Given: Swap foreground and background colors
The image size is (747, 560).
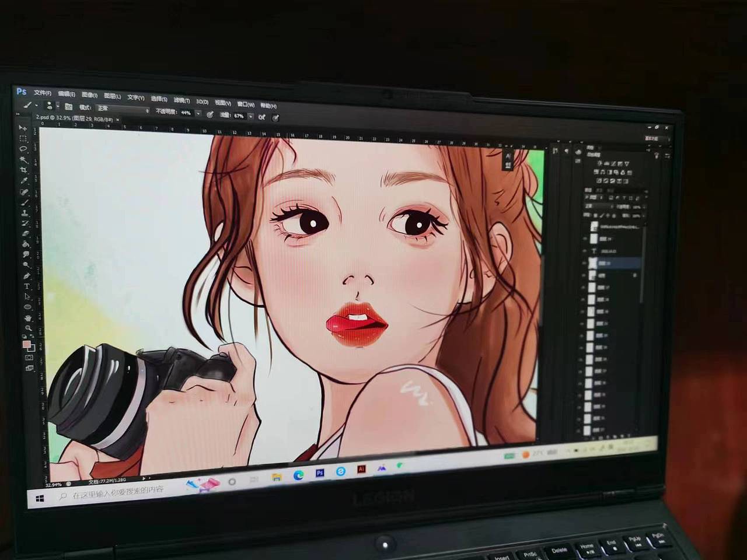Looking at the screenshot, I should point(33,337).
